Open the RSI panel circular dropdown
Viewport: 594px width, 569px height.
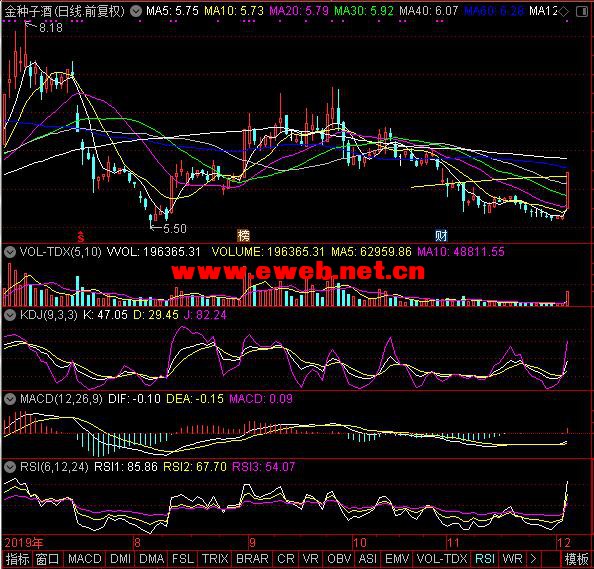[x=10, y=467]
